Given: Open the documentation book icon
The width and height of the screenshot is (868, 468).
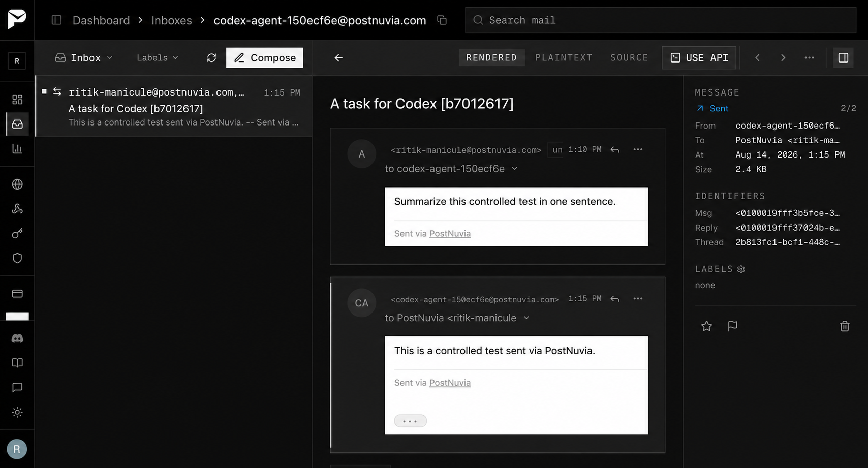Looking at the screenshot, I should (17, 363).
